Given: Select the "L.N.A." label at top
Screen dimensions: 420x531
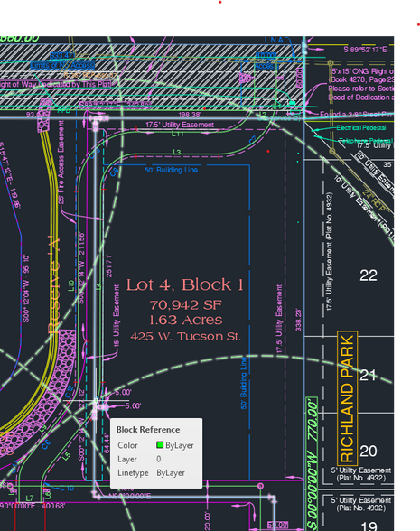Looking at the screenshot, I should (275, 40).
